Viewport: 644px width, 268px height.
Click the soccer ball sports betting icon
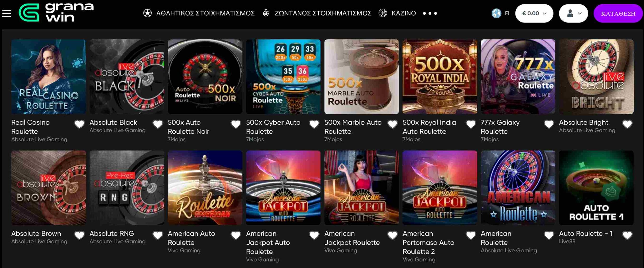click(147, 13)
